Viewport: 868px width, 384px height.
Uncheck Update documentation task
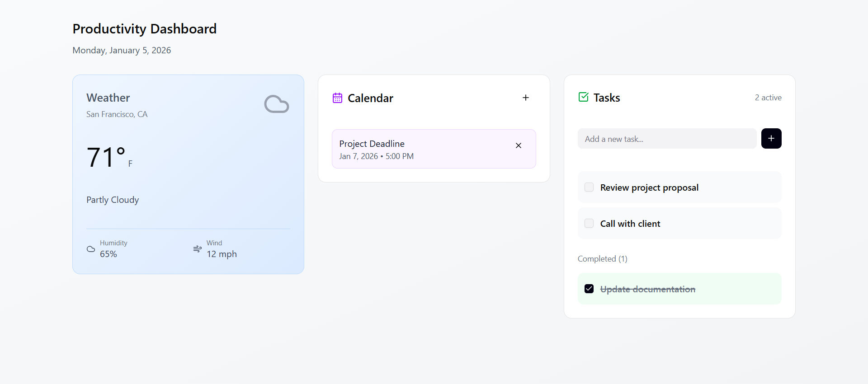(589, 289)
